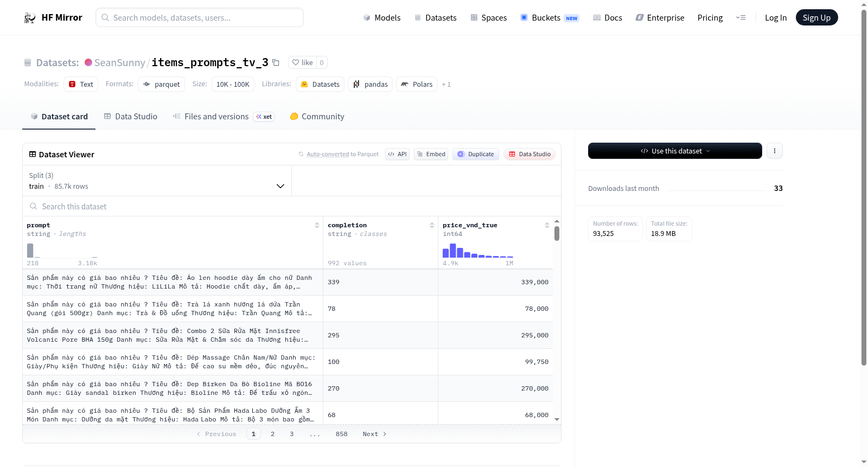
Task: Click the parquet format tag
Action: 161,84
